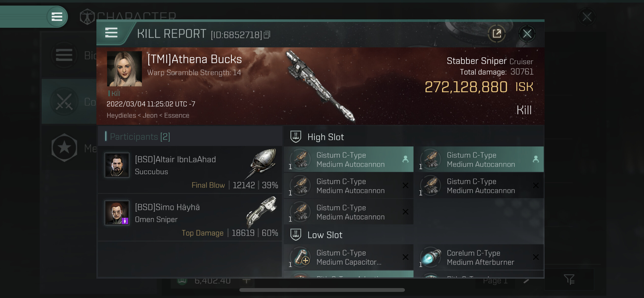Viewport: 644px width, 298px height.
Task: Click the X mark on the Afterburner row
Action: coord(536,257)
